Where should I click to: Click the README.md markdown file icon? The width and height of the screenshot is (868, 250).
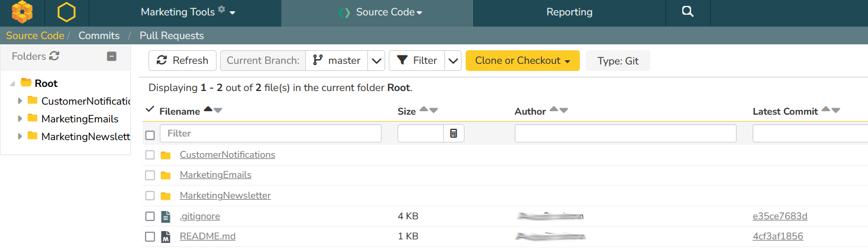click(x=166, y=236)
